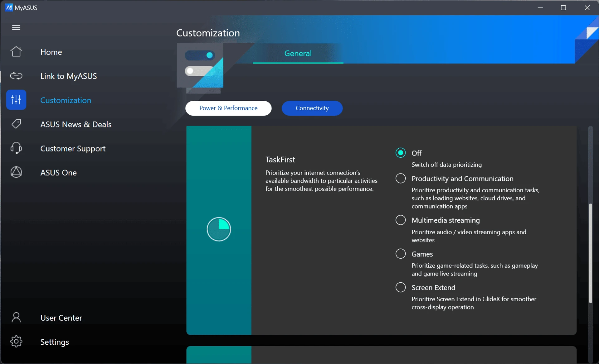Screen dimensions: 599x364
Task: Open Customization in the sidebar
Action: pyautogui.click(x=66, y=100)
